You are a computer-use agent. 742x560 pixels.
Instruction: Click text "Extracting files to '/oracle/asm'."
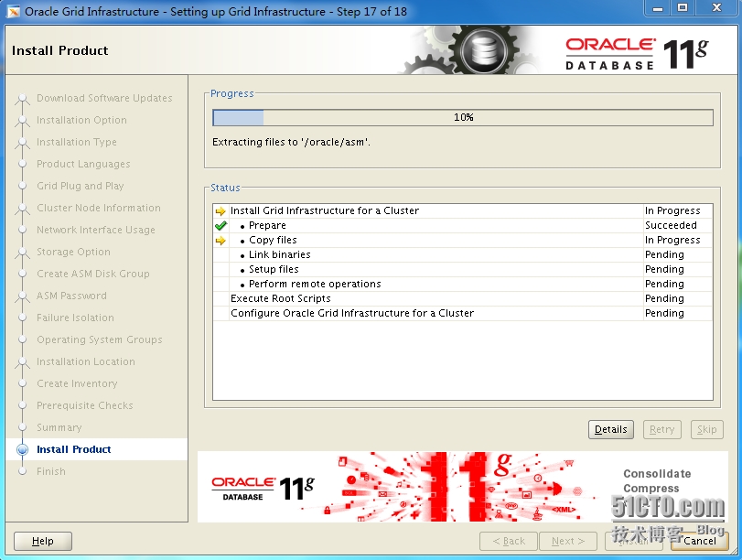pyautogui.click(x=291, y=142)
